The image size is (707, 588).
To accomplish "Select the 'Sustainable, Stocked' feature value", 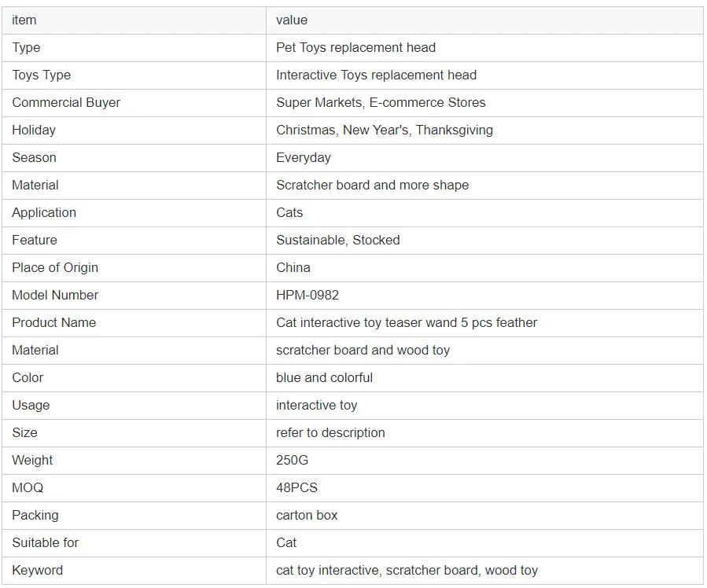I will point(337,240).
